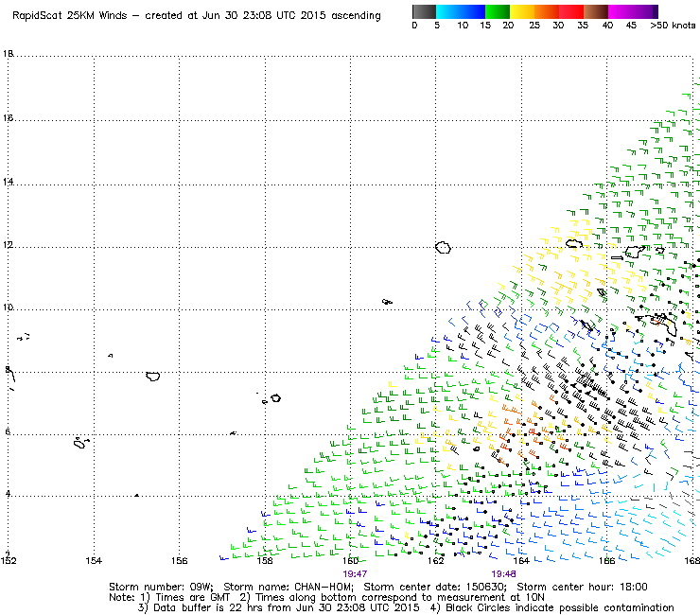Viewport: 700px width, 615px height.
Task: Click the 'RapidScat 25KM Winds' title text
Action: tap(70, 16)
